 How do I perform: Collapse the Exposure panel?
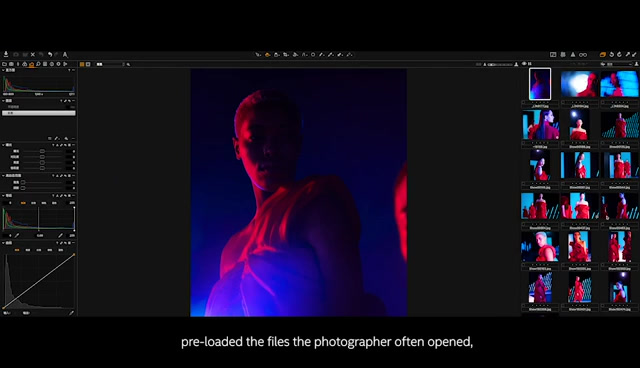coord(3,145)
